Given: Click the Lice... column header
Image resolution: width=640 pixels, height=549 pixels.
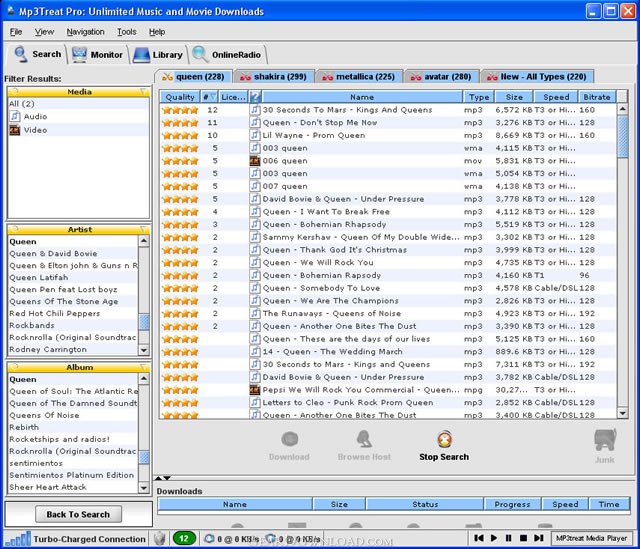Looking at the screenshot, I should pos(233,97).
